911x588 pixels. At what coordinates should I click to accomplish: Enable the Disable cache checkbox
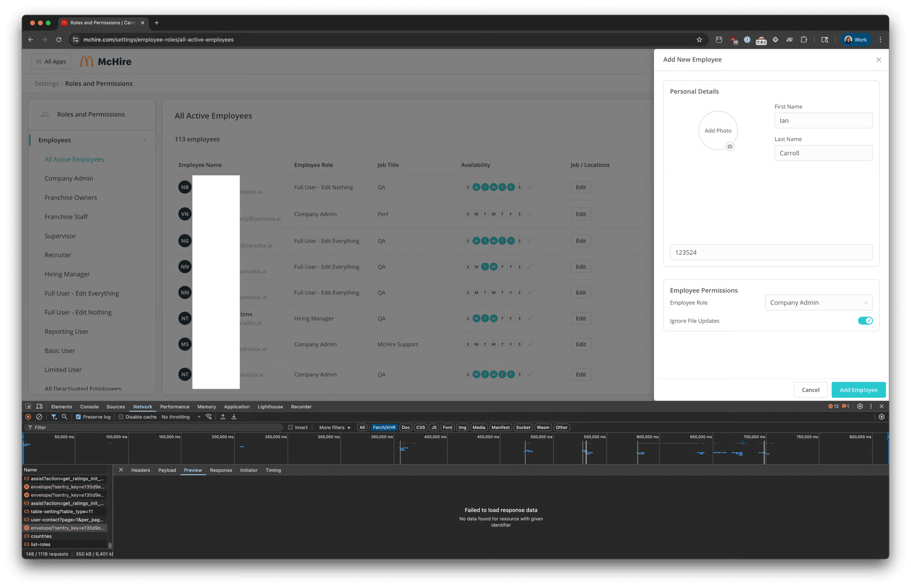pyautogui.click(x=121, y=417)
